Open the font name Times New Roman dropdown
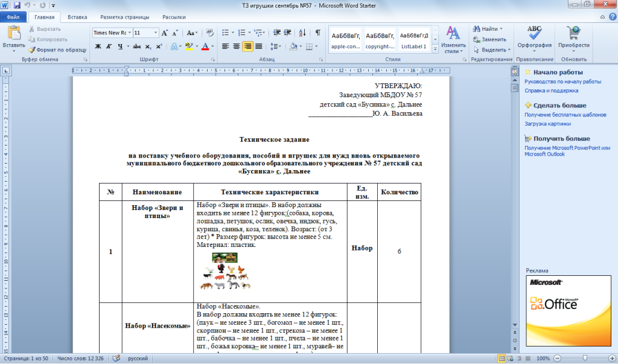The height and width of the screenshot is (364, 618). coord(130,33)
